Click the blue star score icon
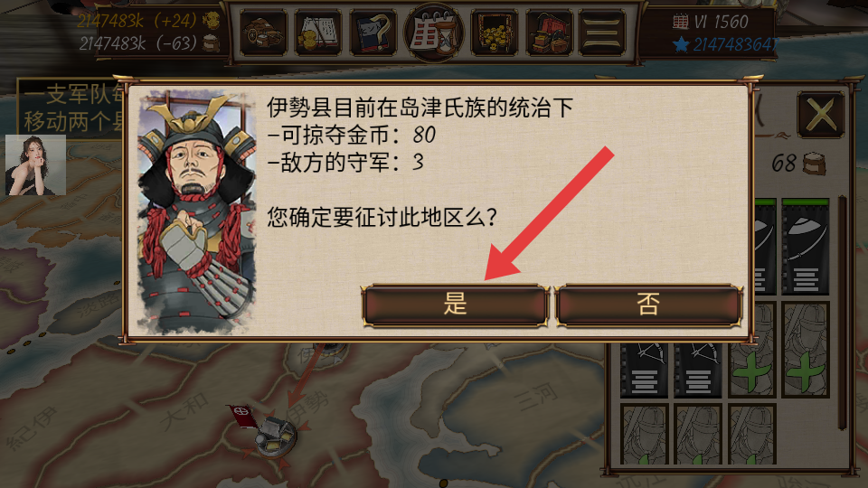Screen dimensions: 868x488 point(682,44)
